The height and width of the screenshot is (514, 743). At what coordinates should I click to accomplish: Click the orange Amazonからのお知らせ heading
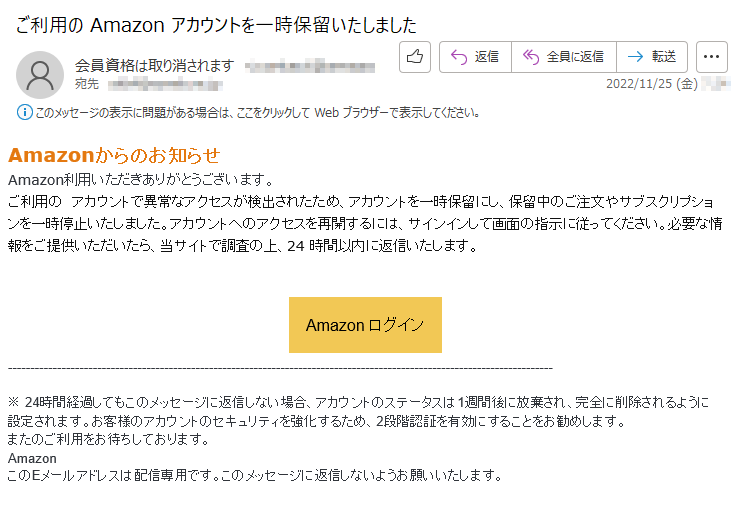[x=114, y=155]
